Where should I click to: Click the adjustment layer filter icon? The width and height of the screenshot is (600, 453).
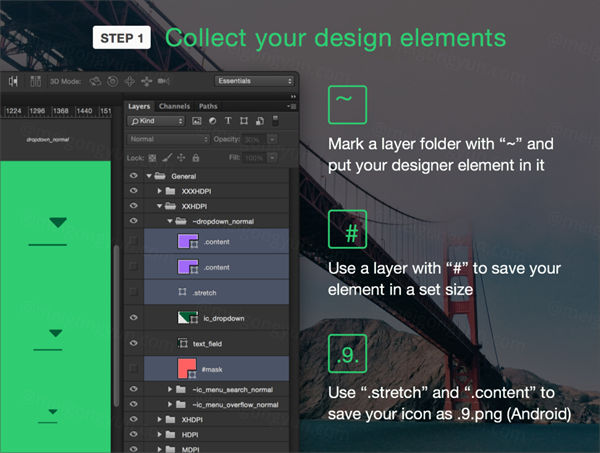click(212, 122)
